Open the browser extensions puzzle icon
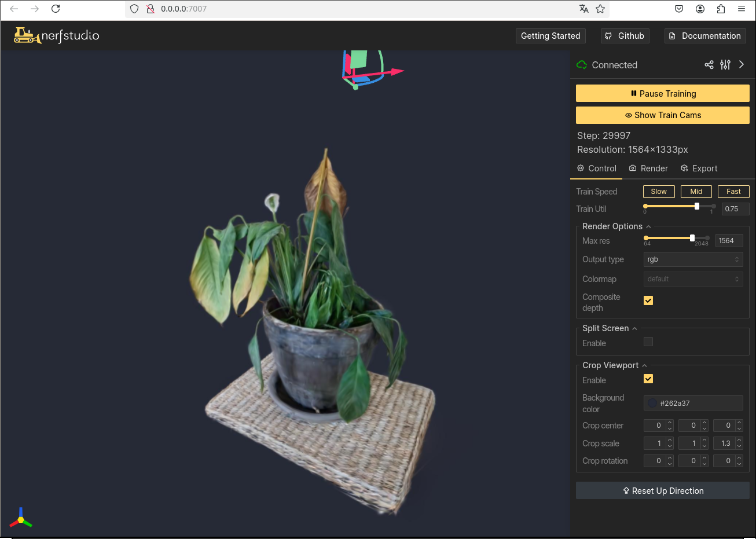Image resolution: width=756 pixels, height=539 pixels. [x=721, y=9]
